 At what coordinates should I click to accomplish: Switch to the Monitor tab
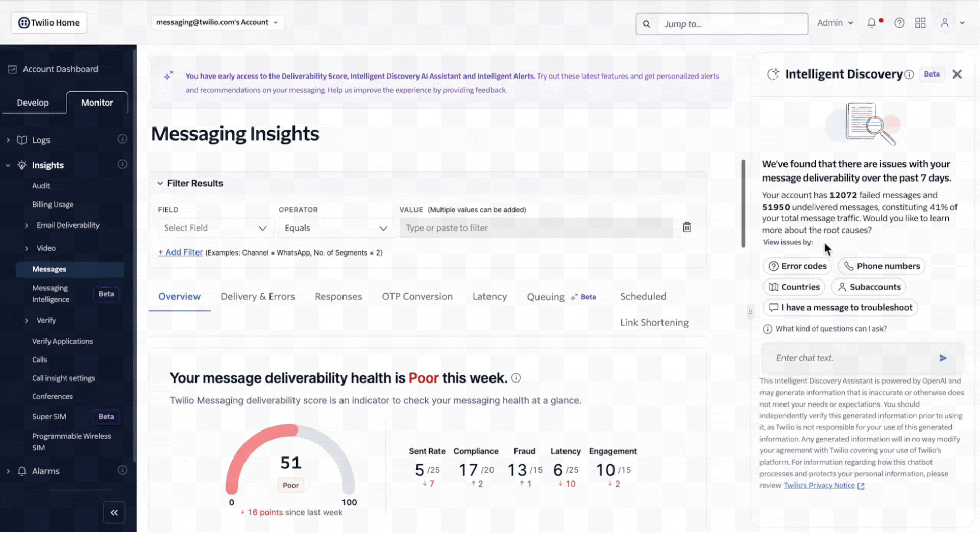coord(97,103)
